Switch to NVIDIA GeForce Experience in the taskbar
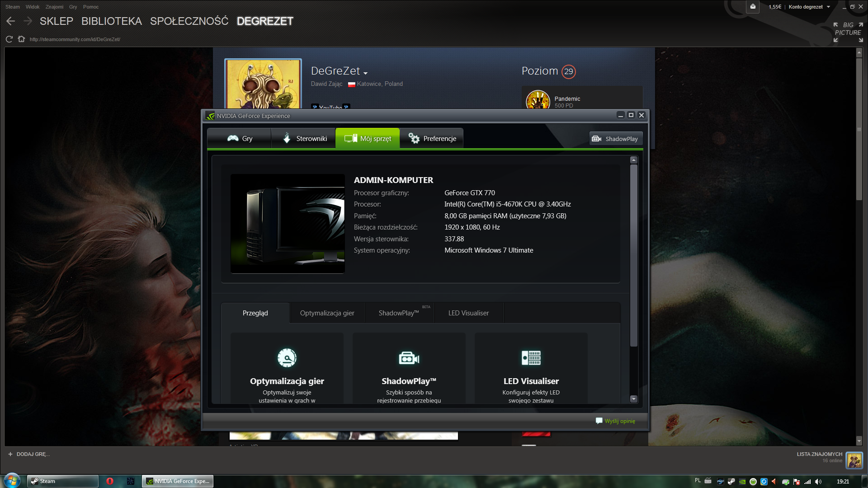 [x=178, y=481]
